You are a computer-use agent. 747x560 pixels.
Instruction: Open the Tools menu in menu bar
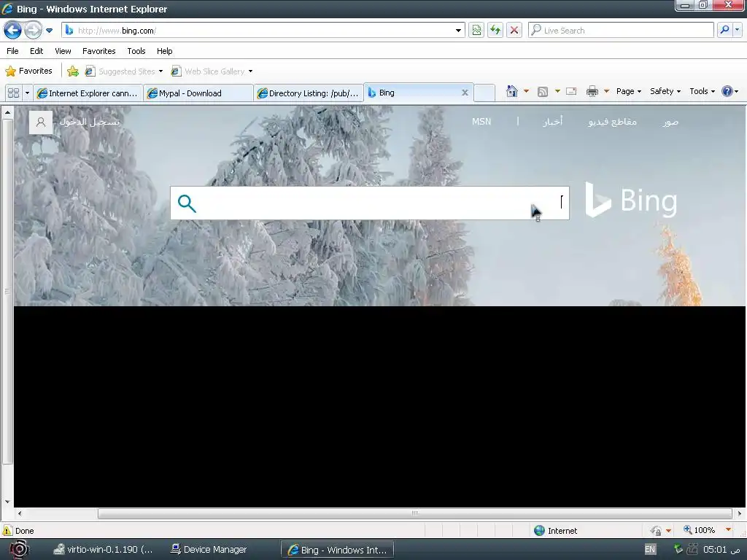pyautogui.click(x=136, y=51)
